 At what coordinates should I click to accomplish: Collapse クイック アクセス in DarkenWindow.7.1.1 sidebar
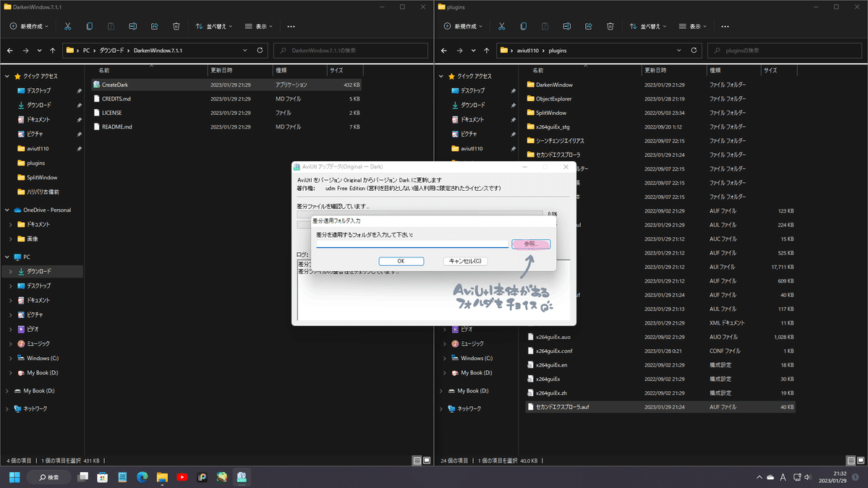point(7,76)
